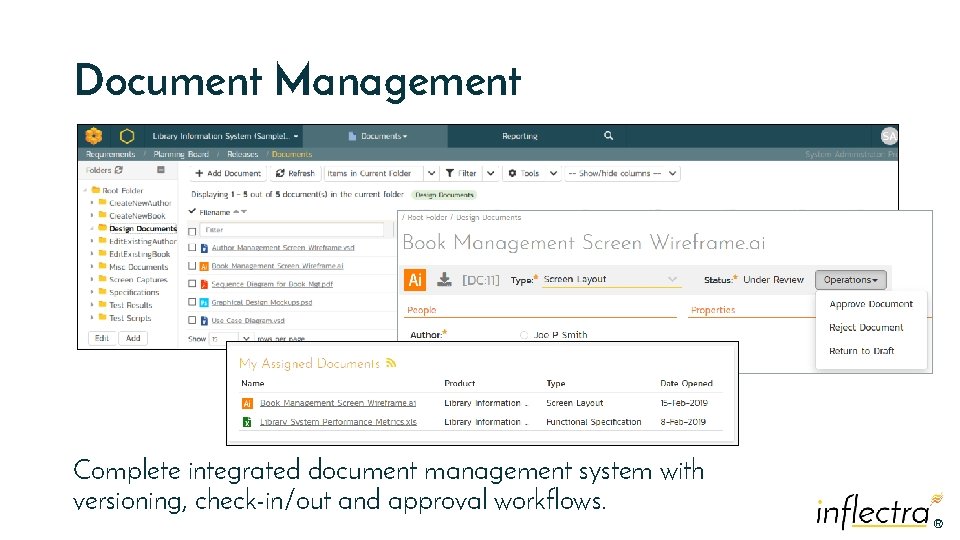
Task: Go to Planning Board breadcrumb
Action: (x=181, y=154)
